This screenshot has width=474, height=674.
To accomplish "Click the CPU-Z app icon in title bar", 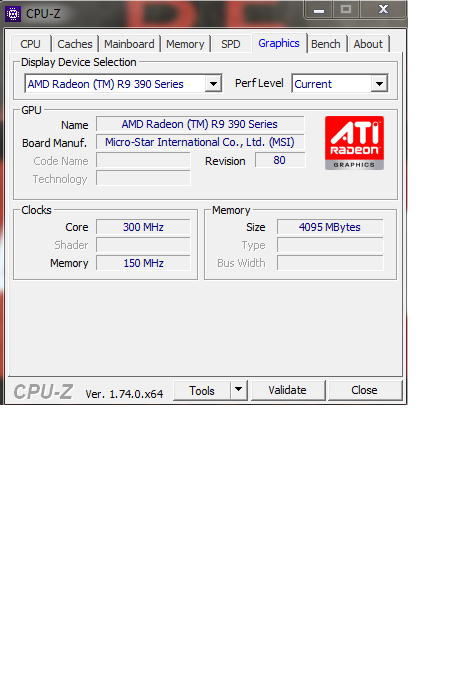I will tap(13, 14).
